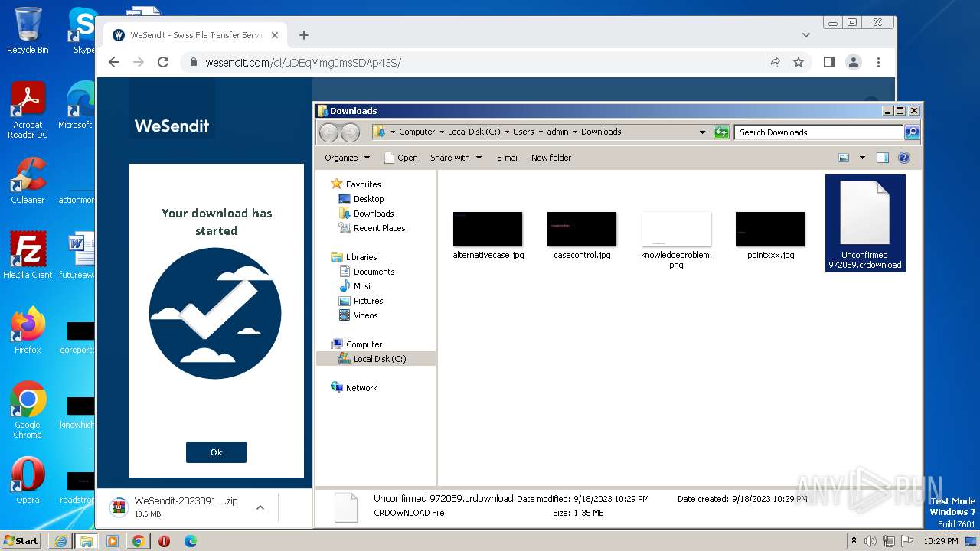Click the share page icon in address bar
The width and height of the screenshot is (980, 551).
(x=774, y=62)
